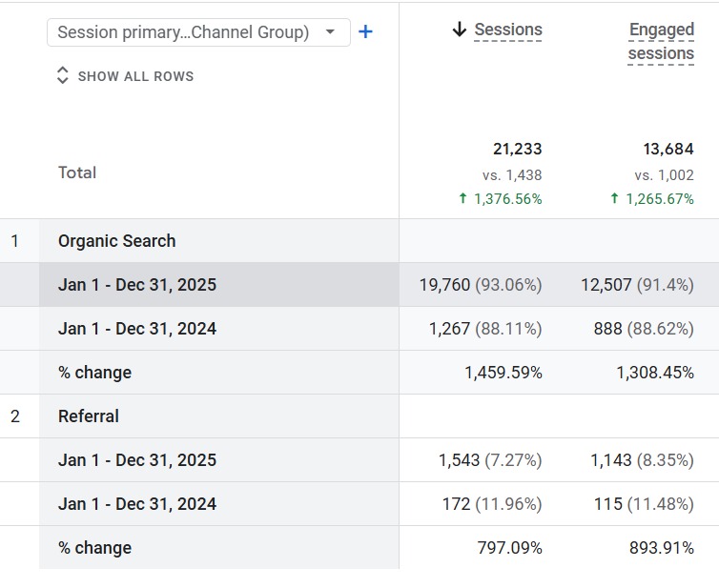Viewport: 719px width, 588px height.
Task: Click Referral Jan 1 - Dec 31, 2024 row
Action: click(x=137, y=504)
